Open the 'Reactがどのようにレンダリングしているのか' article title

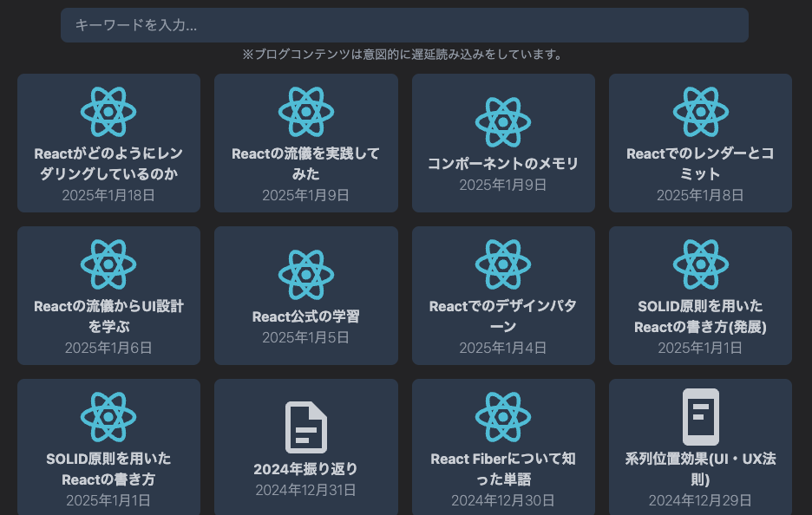click(108, 163)
